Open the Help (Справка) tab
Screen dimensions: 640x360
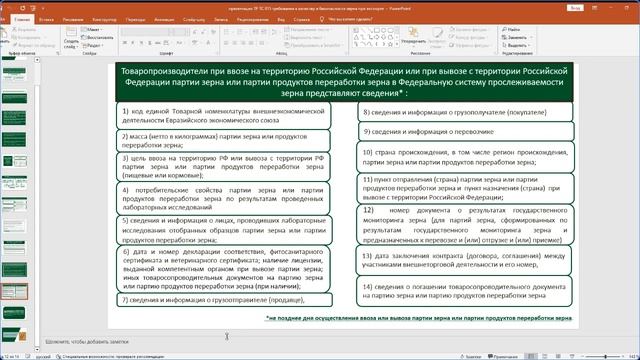pyautogui.click(x=302, y=19)
